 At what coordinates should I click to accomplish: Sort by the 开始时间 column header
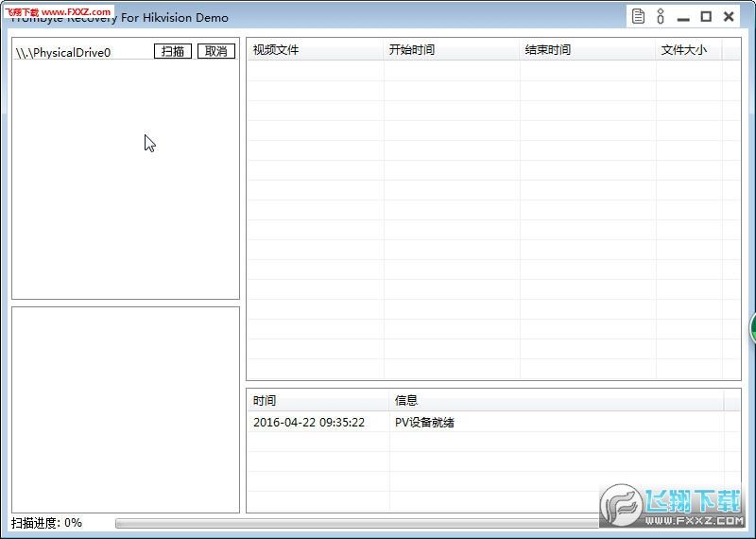[452, 50]
